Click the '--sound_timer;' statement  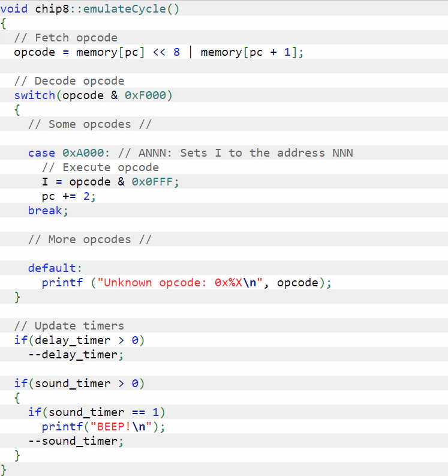click(x=76, y=441)
